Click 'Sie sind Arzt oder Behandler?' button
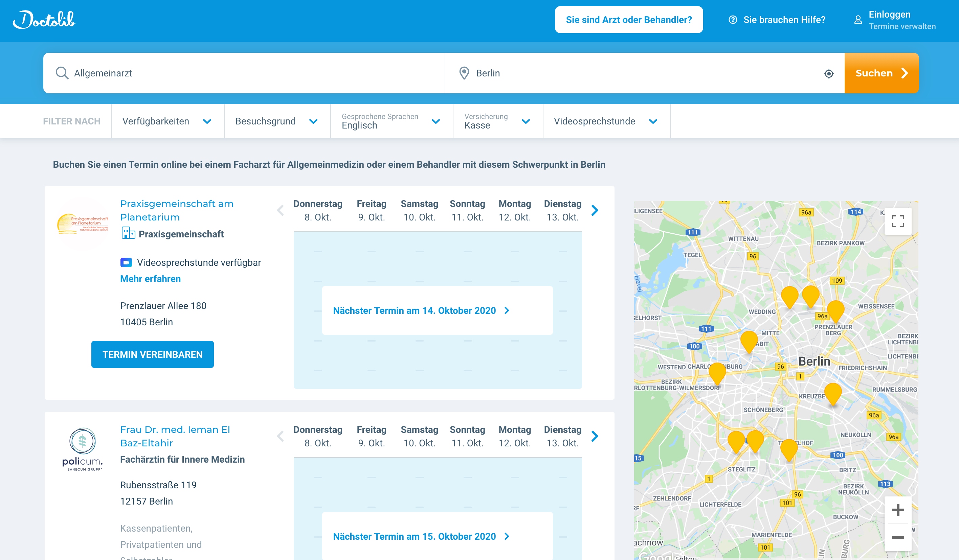The width and height of the screenshot is (959, 560). pos(629,20)
